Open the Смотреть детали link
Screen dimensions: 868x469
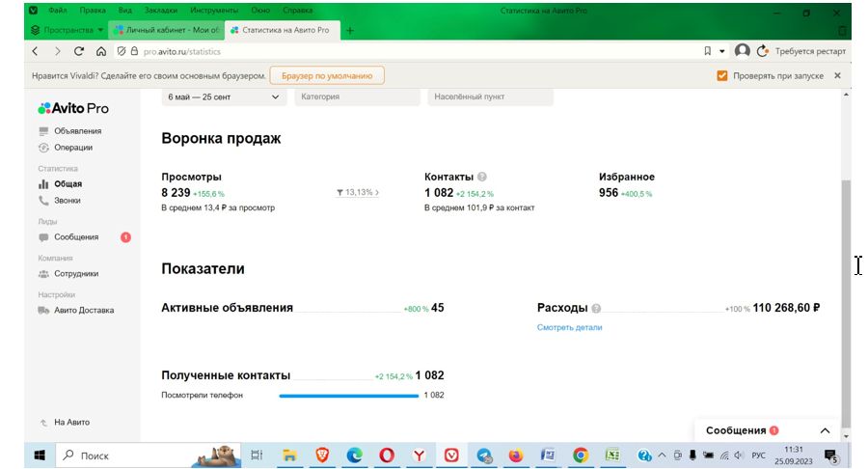click(569, 327)
